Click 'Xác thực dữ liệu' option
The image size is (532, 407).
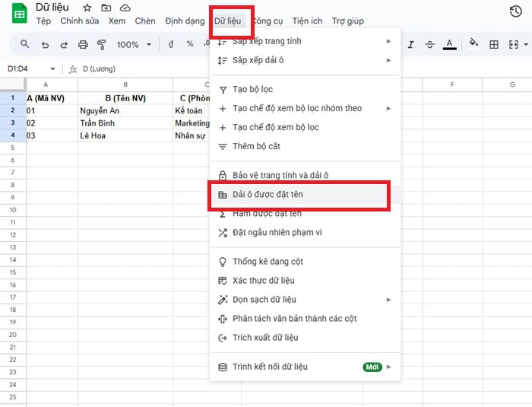[x=264, y=281]
